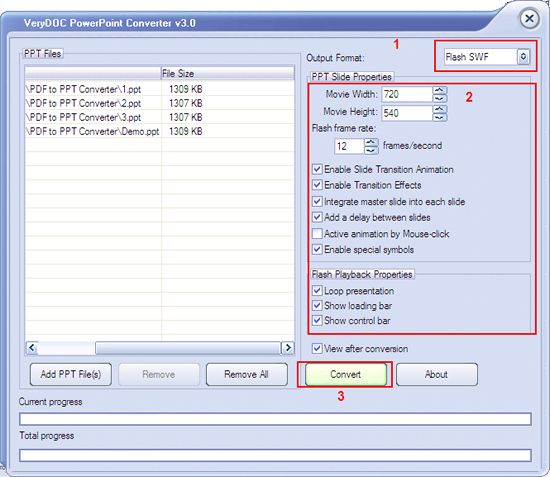Increase Movie Width with up arrow

440,90
